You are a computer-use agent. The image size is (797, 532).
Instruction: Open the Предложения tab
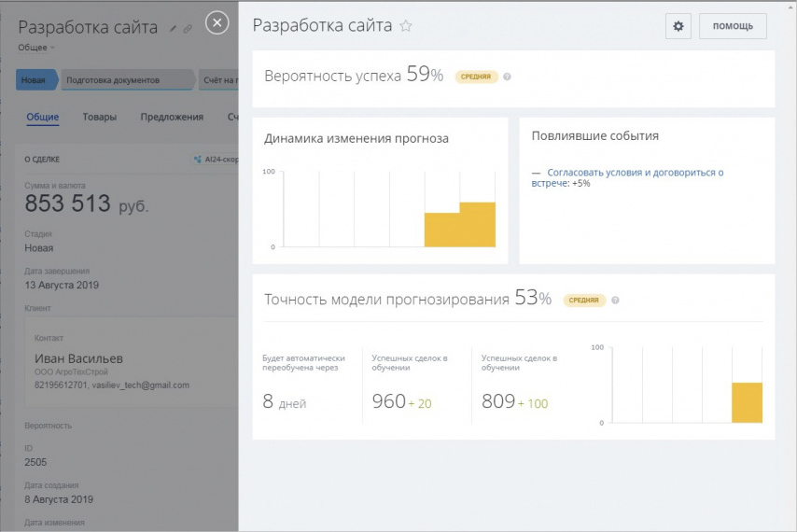pos(172,118)
